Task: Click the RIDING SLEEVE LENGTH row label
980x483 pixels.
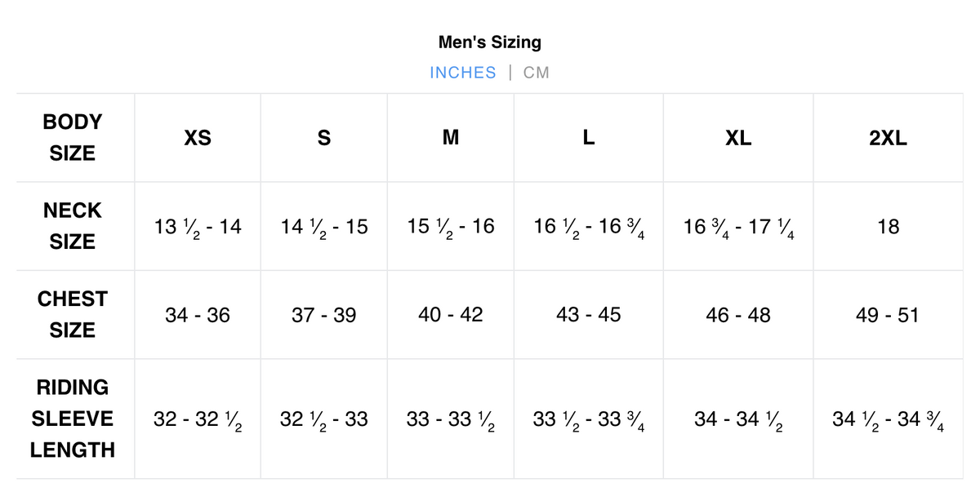Action: [73, 419]
